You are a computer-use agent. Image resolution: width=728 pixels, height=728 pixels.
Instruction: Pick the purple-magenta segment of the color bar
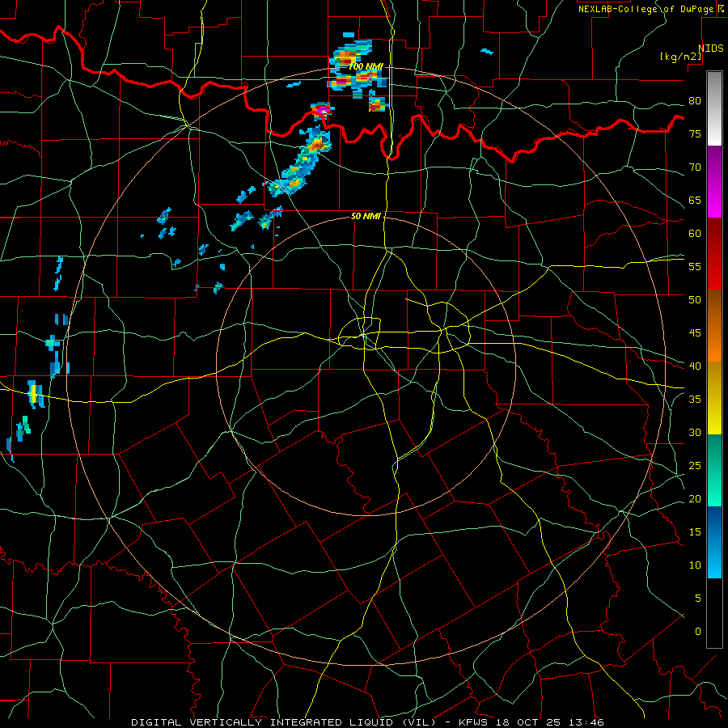pos(714,181)
